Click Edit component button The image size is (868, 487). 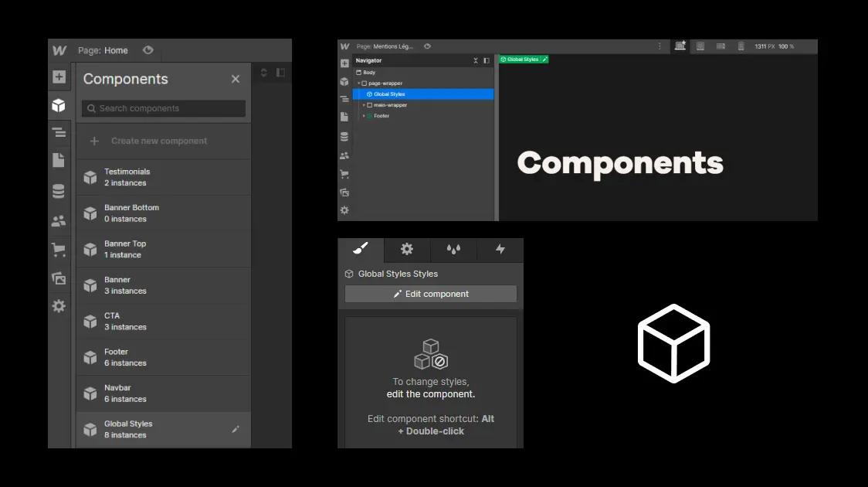click(431, 294)
